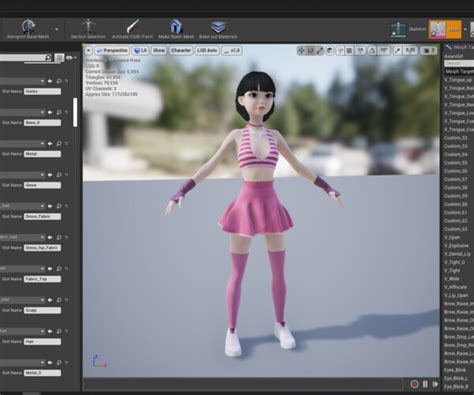Click the Reimport Base Mesh icon
The image size is (474, 395).
tap(29, 26)
